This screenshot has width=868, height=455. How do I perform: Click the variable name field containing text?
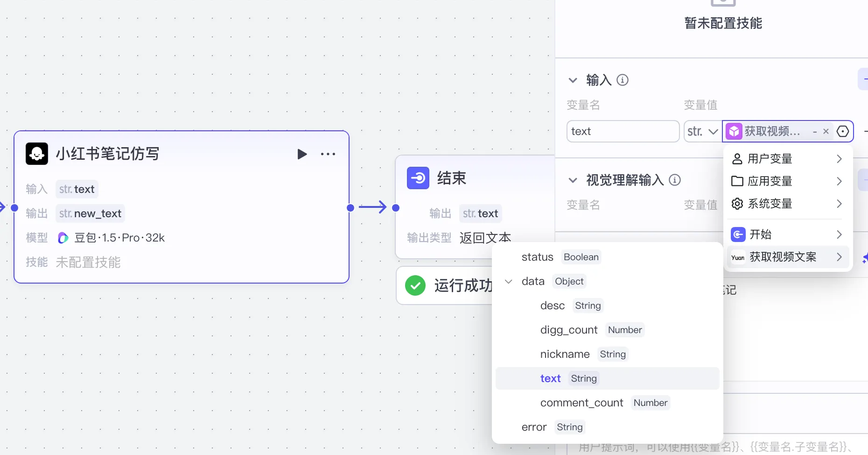623,131
